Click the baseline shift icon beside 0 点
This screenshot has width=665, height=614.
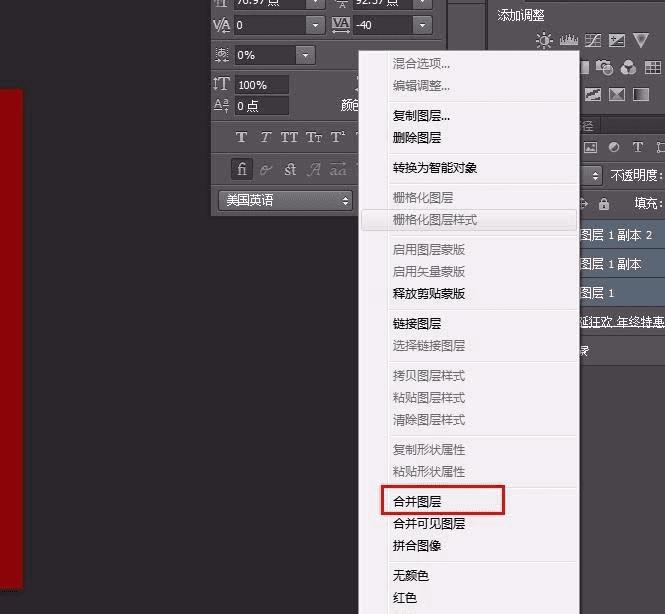pos(221,106)
